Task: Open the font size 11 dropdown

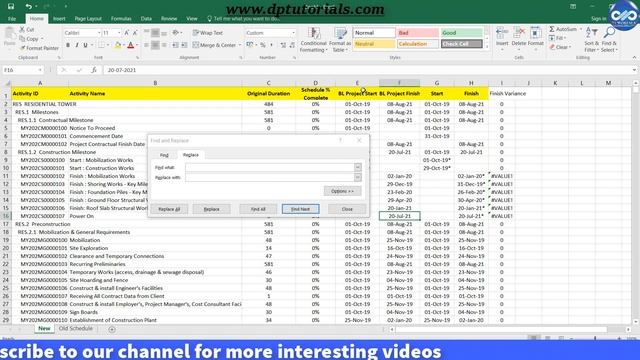Action: [x=119, y=33]
